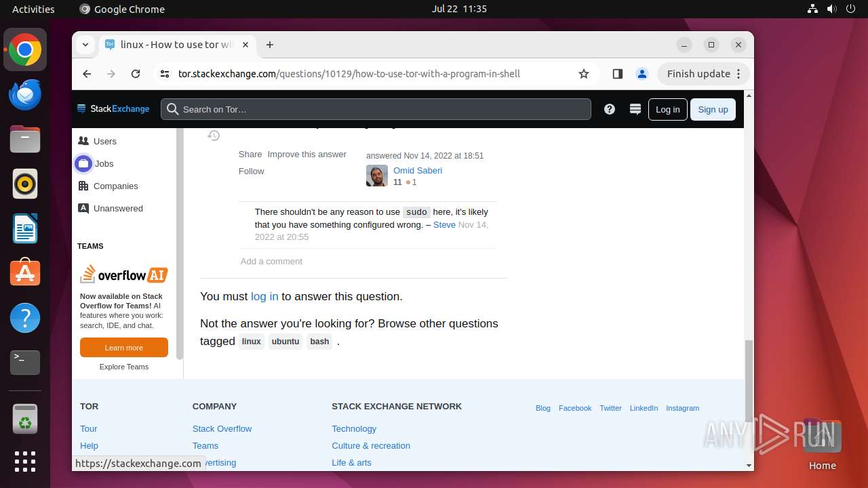The image size is (868, 488).
Task: Click the page vertical scrollbar thumb
Action: click(x=749, y=380)
